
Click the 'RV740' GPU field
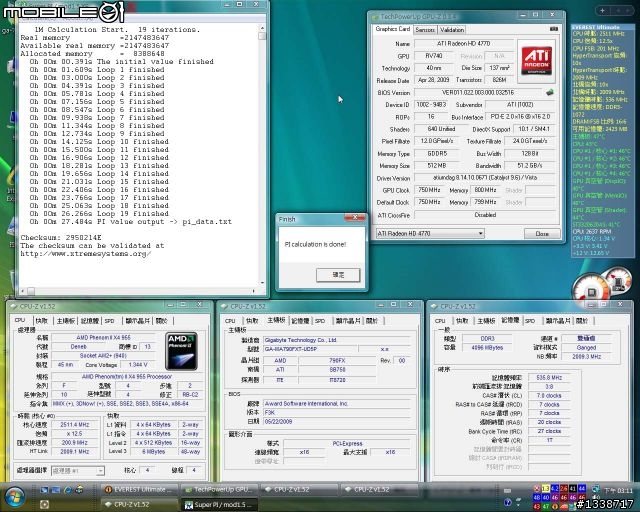pyautogui.click(x=434, y=56)
